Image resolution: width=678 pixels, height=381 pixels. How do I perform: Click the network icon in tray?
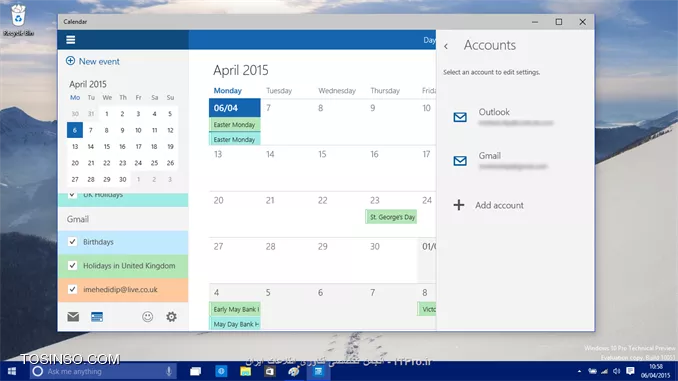click(604, 371)
